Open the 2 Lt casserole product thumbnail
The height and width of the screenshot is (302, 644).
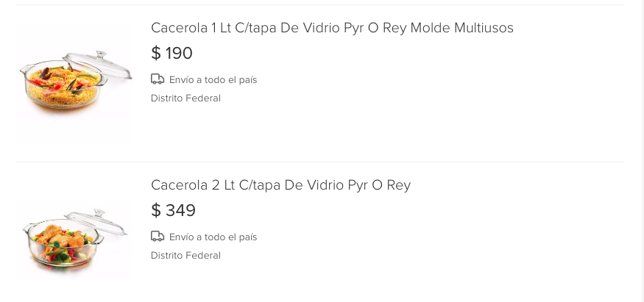(x=74, y=240)
